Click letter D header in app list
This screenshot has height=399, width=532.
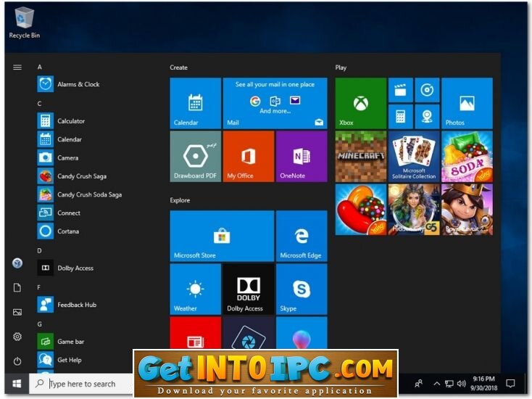(39, 250)
